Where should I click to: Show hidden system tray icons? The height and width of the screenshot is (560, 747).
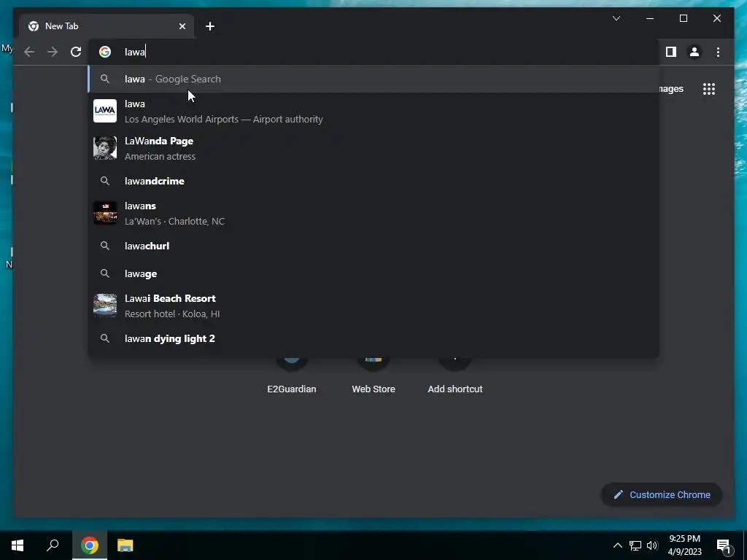tap(617, 545)
